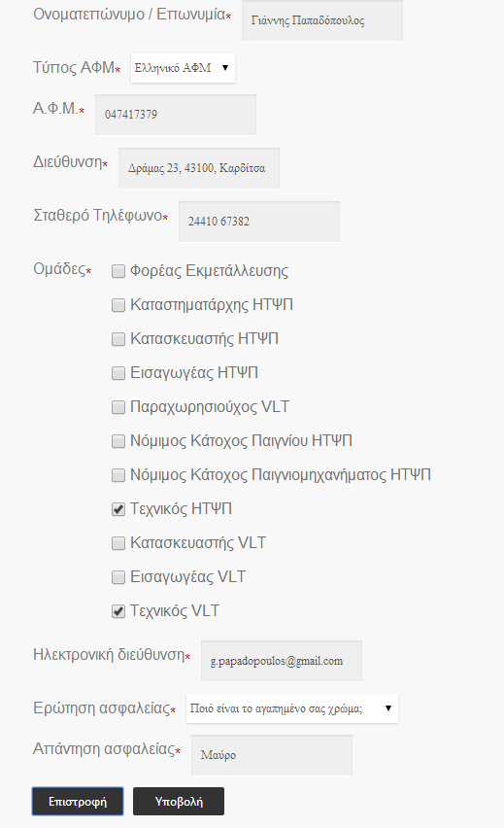
Task: Check the Παραχωρησιούχος VLT option
Action: tap(118, 407)
